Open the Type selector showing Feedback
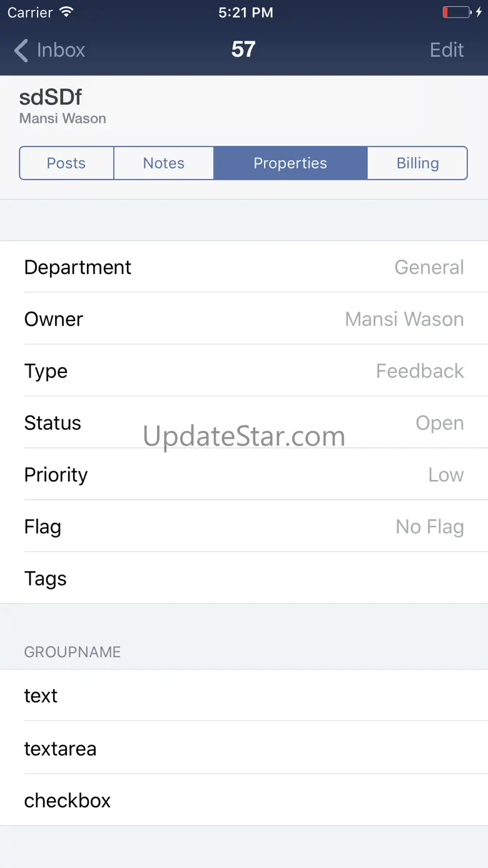The width and height of the screenshot is (488, 868). coord(244,371)
